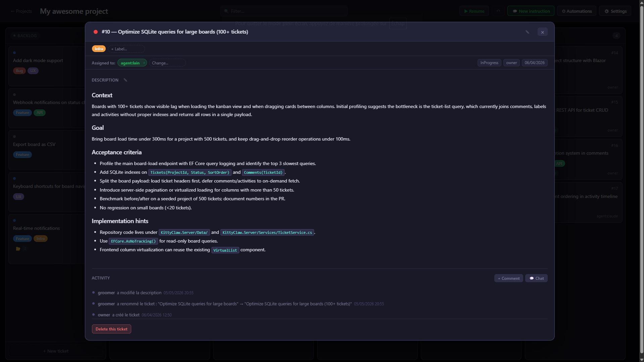Click 'Export board as CSV' backlog card
Image resolution: width=644 pixels, height=362 pixels.
[47, 150]
